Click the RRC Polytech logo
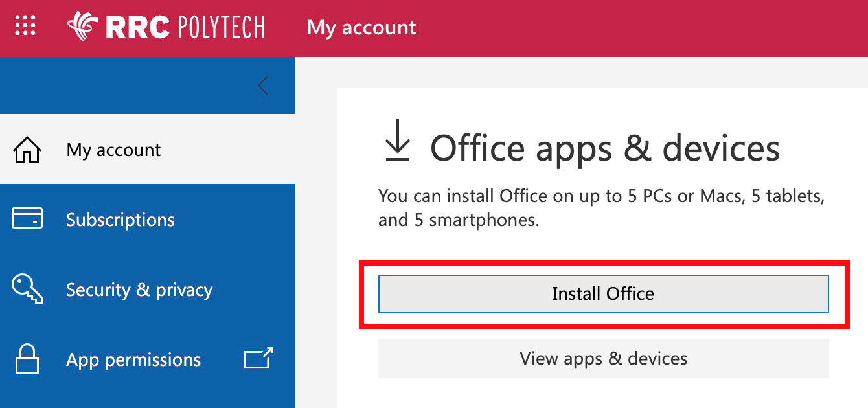Screen dimensions: 868x408 [165, 27]
